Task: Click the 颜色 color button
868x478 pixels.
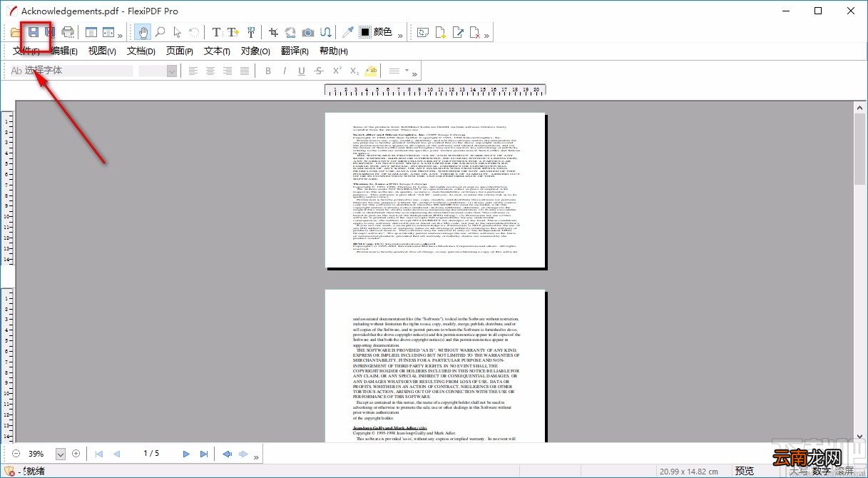Action: (x=382, y=32)
